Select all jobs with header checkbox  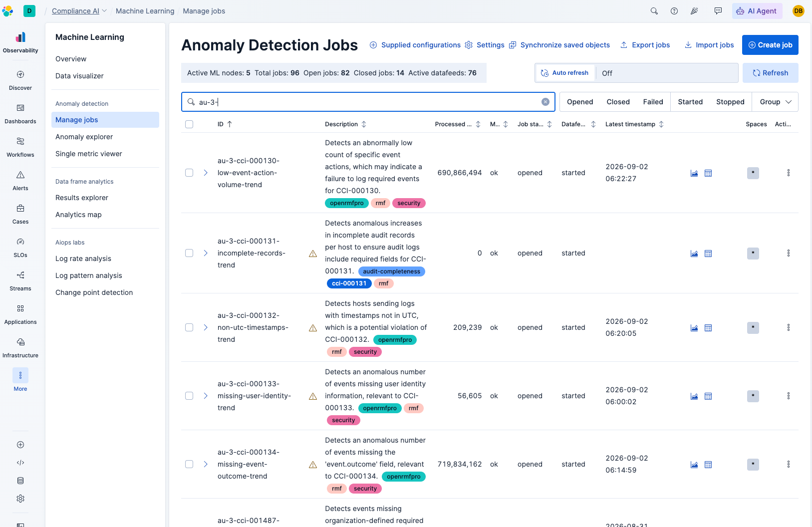coord(189,124)
